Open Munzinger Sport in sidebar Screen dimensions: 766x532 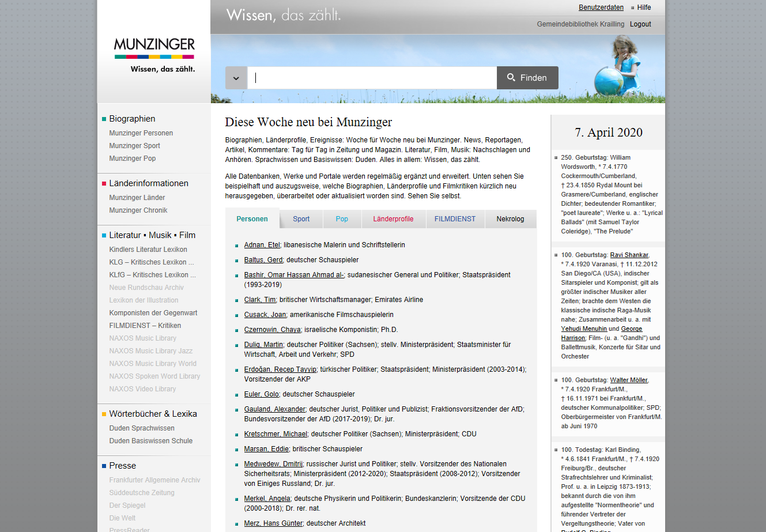(x=135, y=146)
